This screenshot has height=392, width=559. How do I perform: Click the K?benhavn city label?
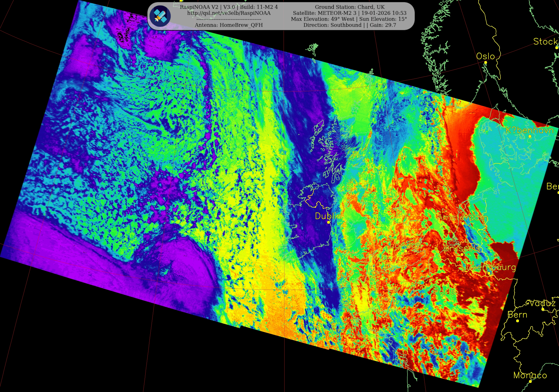tap(529, 130)
